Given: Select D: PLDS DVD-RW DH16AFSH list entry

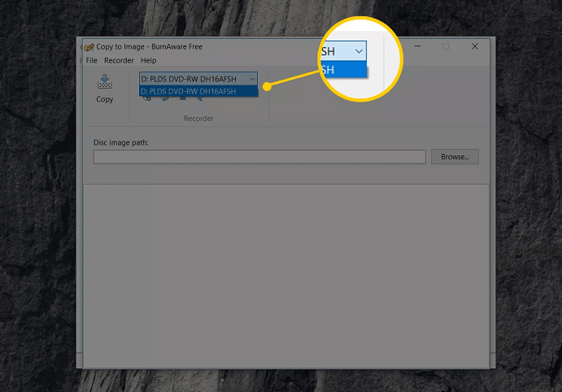Looking at the screenshot, I should point(198,91).
